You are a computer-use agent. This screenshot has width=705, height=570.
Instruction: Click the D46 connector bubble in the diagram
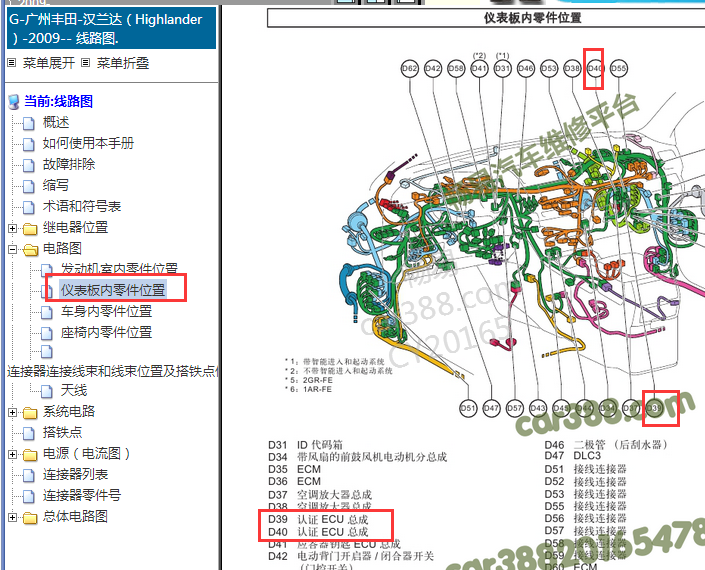526,69
